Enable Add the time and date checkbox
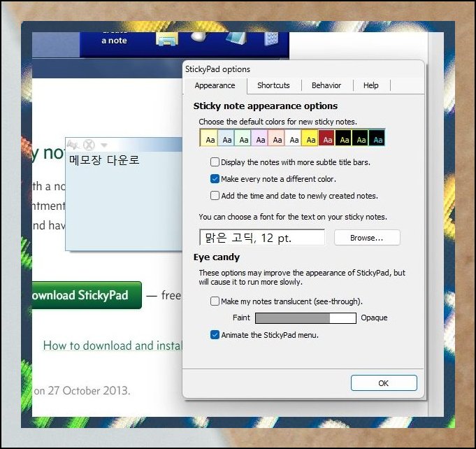 (215, 196)
